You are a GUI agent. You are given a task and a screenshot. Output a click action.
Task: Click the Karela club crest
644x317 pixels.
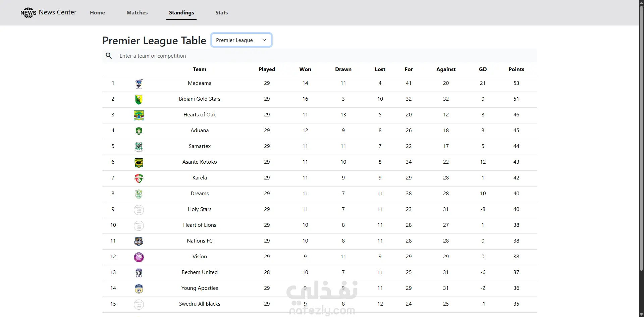click(x=139, y=178)
